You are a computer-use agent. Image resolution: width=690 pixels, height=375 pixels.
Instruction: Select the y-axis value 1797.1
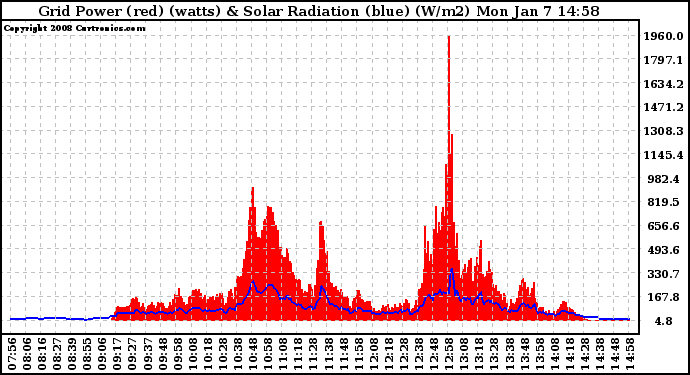(664, 60)
